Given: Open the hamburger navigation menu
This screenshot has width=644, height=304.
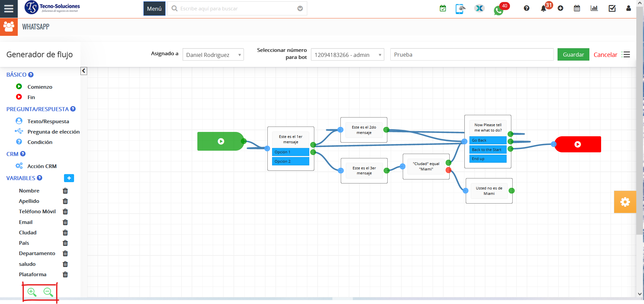Looking at the screenshot, I should coord(9,9).
